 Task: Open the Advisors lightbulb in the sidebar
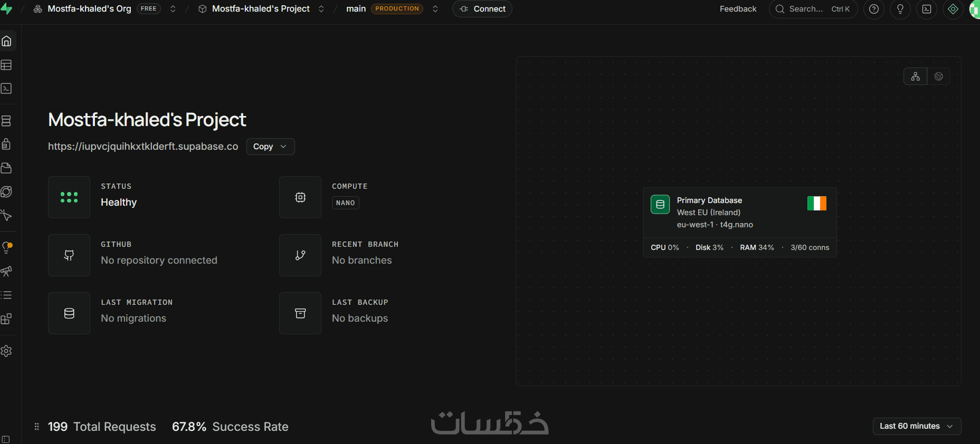pos(7,247)
